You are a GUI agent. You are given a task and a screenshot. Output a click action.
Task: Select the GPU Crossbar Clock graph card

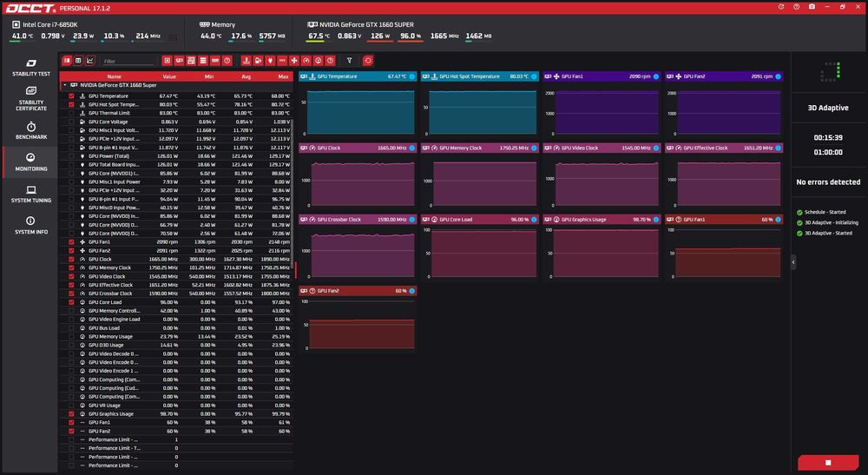tap(358, 248)
